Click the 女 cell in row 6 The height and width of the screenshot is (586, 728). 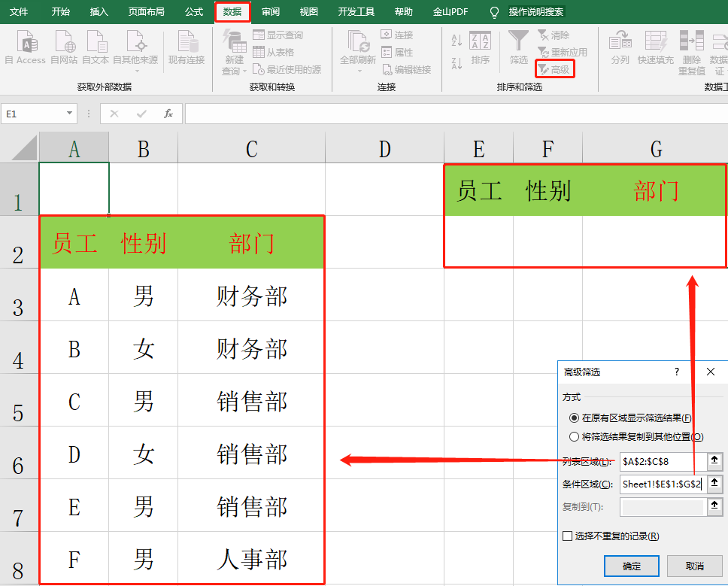[x=143, y=453]
